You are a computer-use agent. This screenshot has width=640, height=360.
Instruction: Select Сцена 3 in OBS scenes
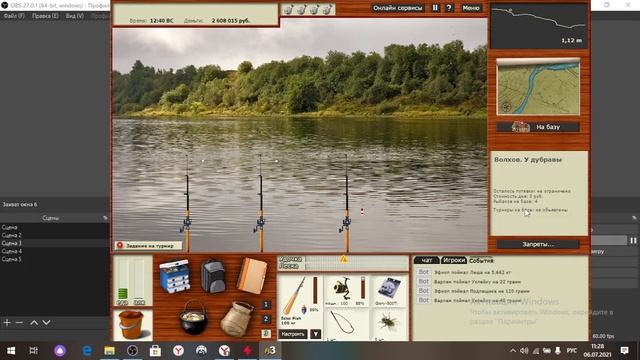click(x=11, y=243)
